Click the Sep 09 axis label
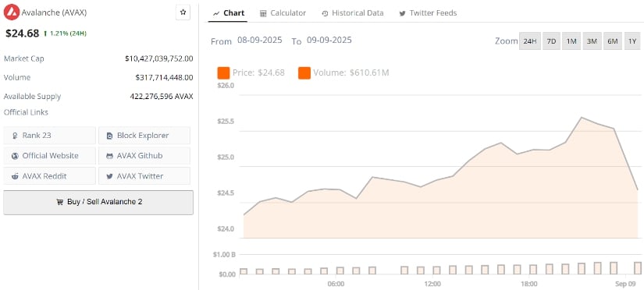644x290 pixels. point(626,284)
